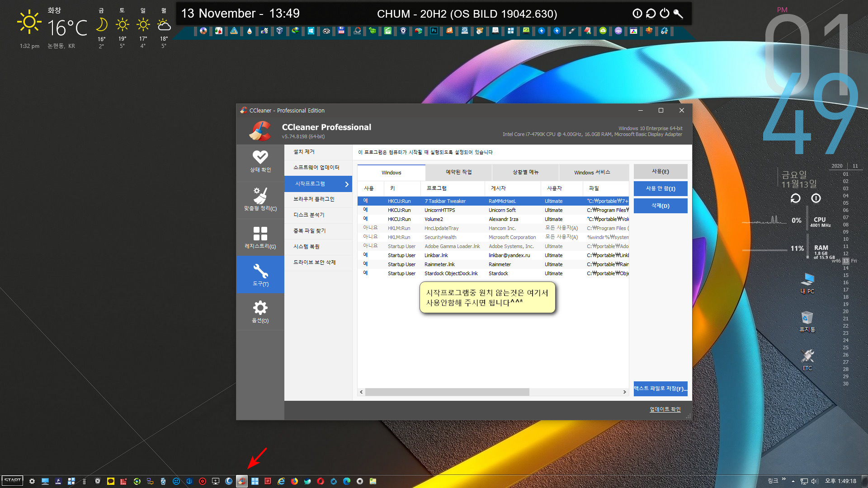The width and height of the screenshot is (868, 488).
Task: Open the 설치 제거 tools menu item
Action: click(x=318, y=152)
